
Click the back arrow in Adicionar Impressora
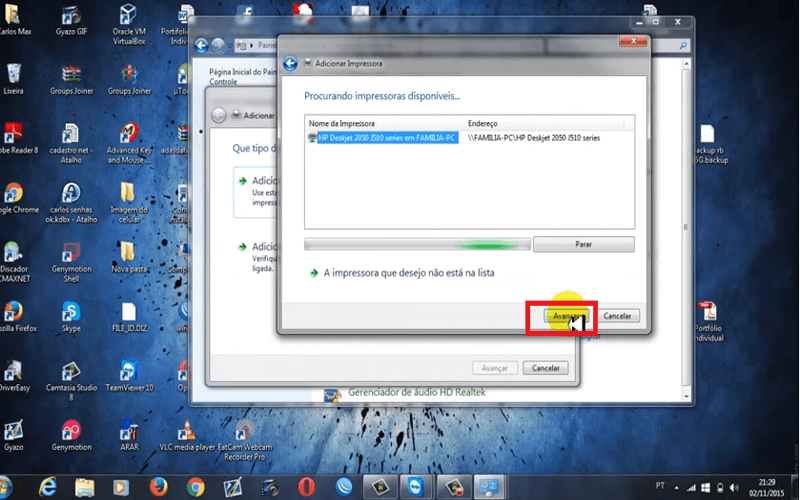pos(290,63)
